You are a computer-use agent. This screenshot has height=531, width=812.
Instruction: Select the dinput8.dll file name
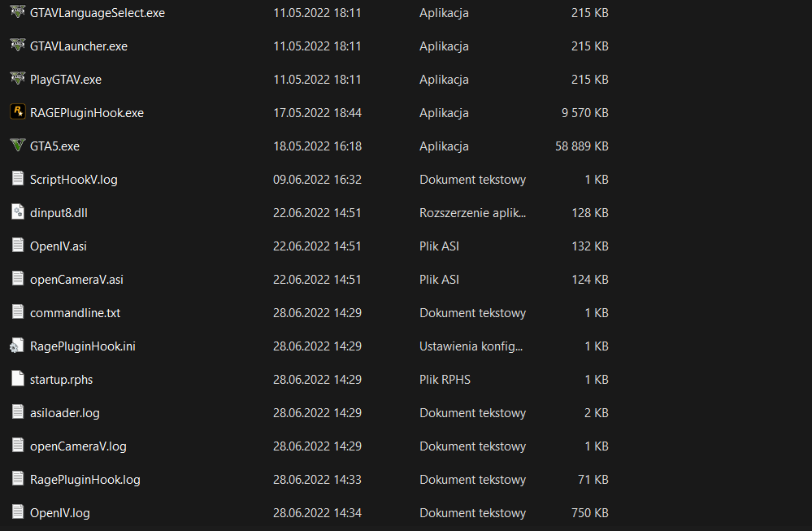point(59,213)
